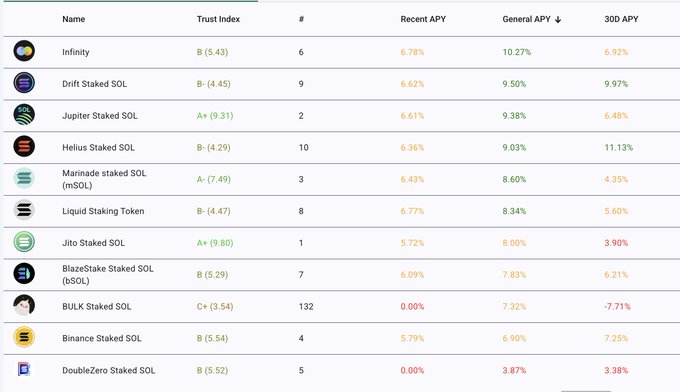The image size is (680, 392).
Task: Click Marinade 30D APY 4.35%
Action: [x=616, y=179]
